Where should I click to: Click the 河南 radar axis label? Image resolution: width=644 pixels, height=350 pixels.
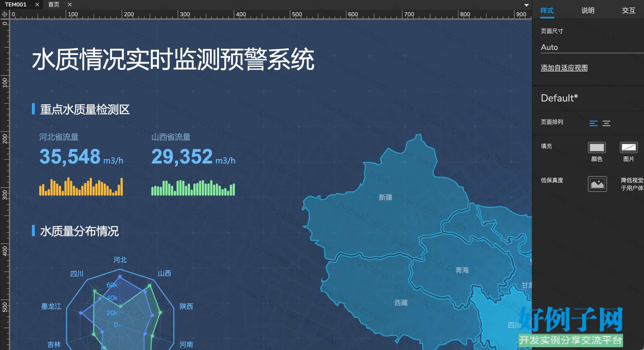click(x=186, y=344)
